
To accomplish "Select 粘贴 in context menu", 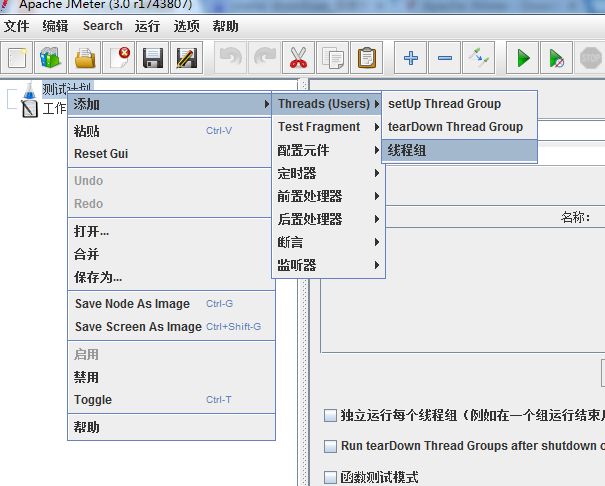I will [171, 131].
